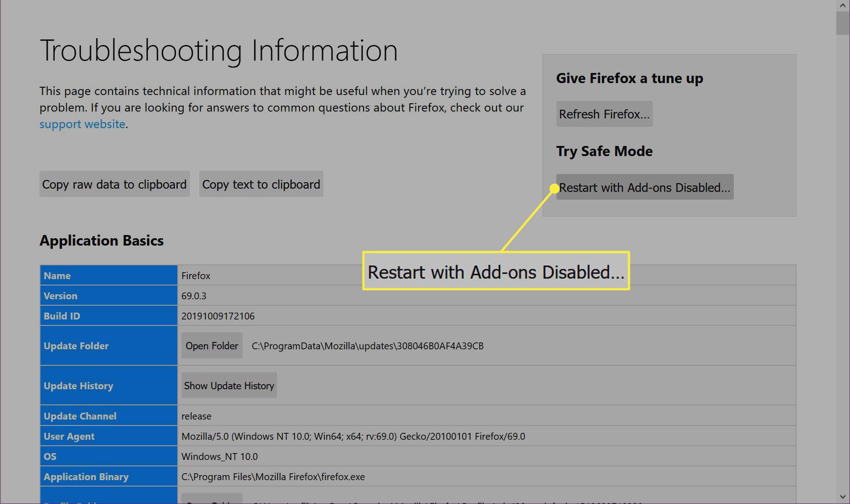Image resolution: width=850 pixels, height=504 pixels.
Task: Open Folder for Update Folder row
Action: [212, 346]
